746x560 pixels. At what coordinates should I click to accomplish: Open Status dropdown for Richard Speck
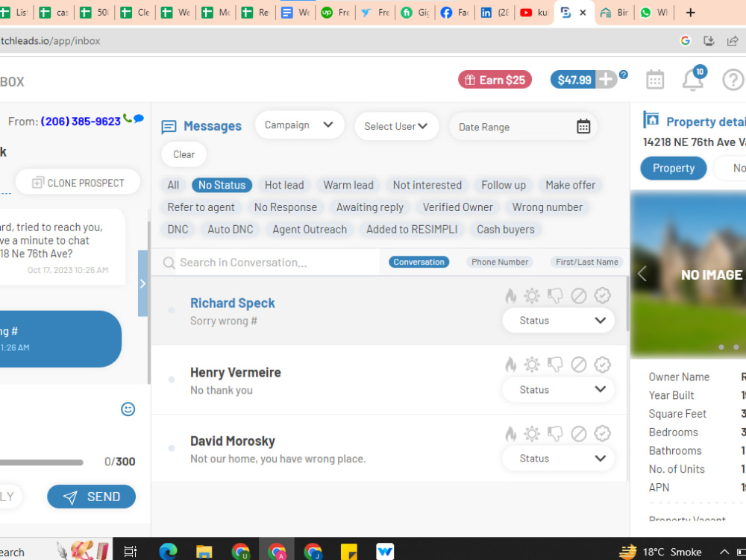[x=559, y=321]
